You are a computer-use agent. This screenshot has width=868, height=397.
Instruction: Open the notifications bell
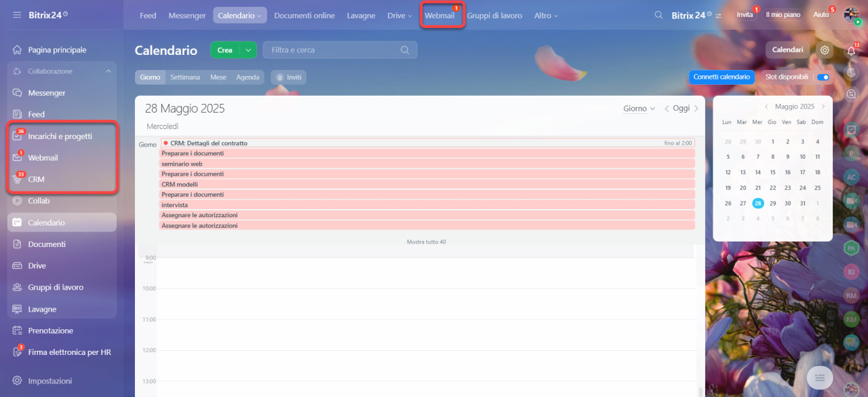[x=852, y=51]
